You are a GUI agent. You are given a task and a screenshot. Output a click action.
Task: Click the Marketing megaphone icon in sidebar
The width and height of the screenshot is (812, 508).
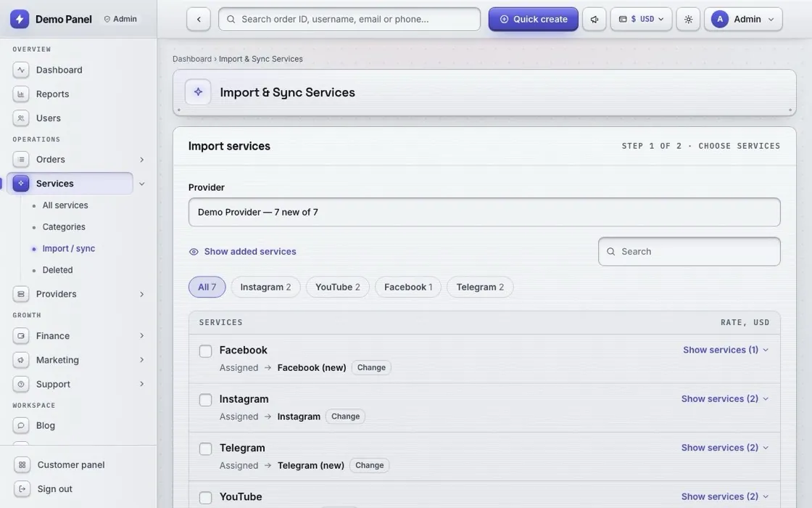pos(21,360)
